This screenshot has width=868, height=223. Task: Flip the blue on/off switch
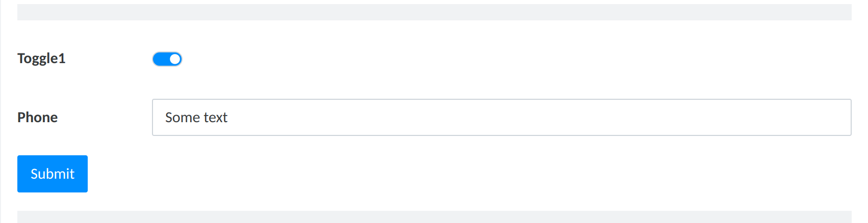coord(167,59)
